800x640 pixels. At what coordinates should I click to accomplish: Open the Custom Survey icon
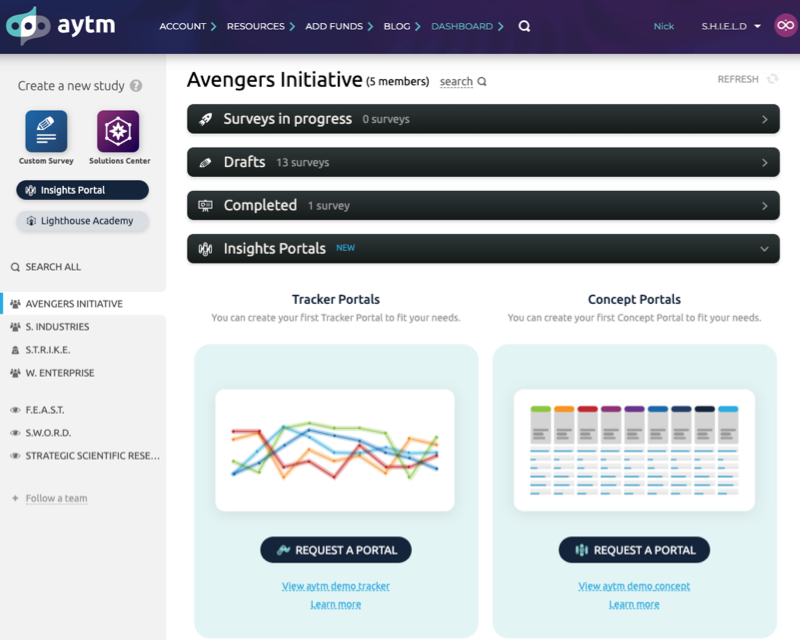[46, 132]
